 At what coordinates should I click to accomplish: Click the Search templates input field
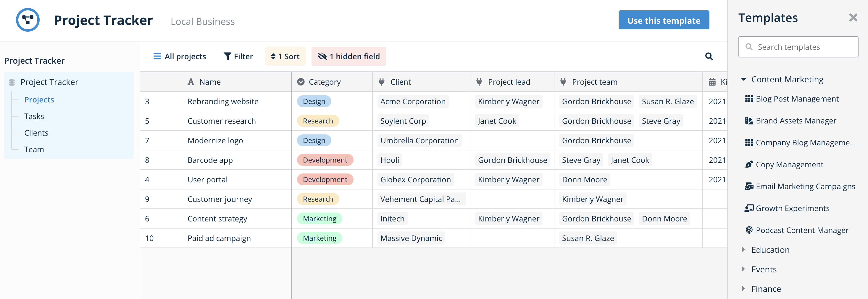pos(798,47)
